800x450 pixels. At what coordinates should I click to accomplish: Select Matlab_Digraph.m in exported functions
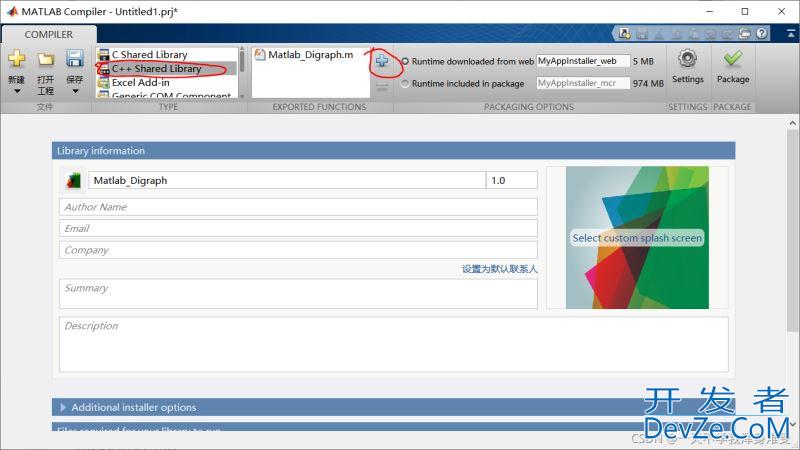click(x=311, y=55)
